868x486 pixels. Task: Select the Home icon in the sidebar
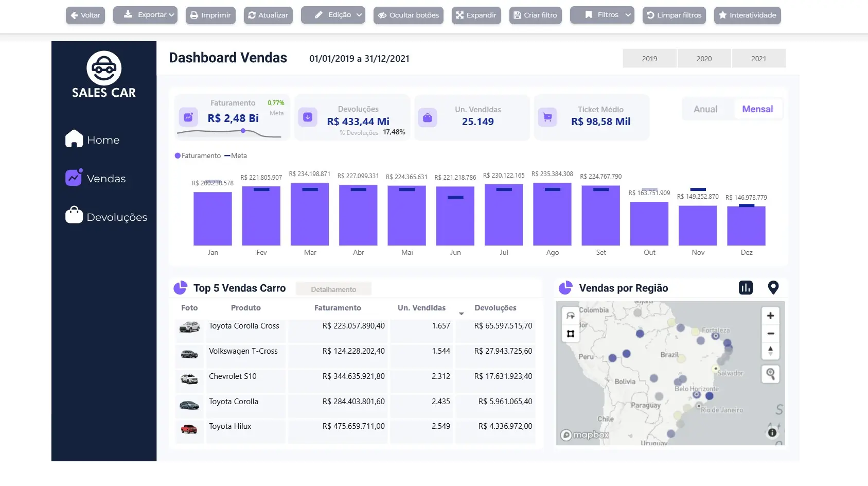click(74, 138)
